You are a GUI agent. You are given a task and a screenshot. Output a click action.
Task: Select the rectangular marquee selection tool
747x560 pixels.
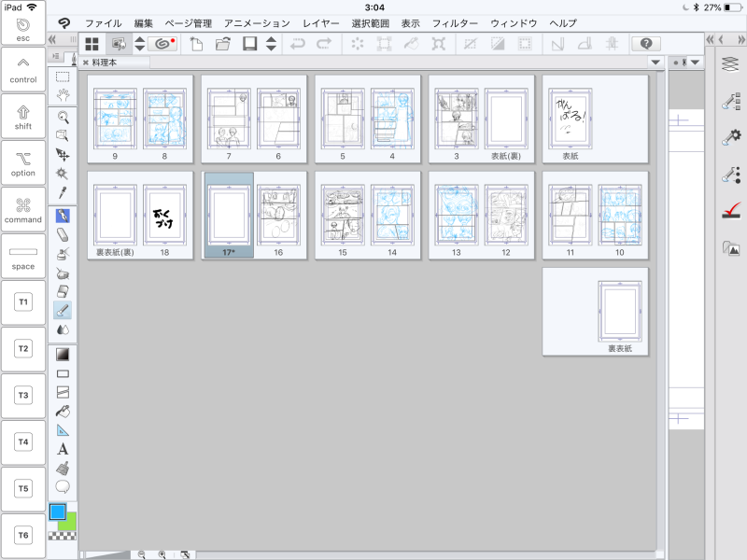point(63,77)
